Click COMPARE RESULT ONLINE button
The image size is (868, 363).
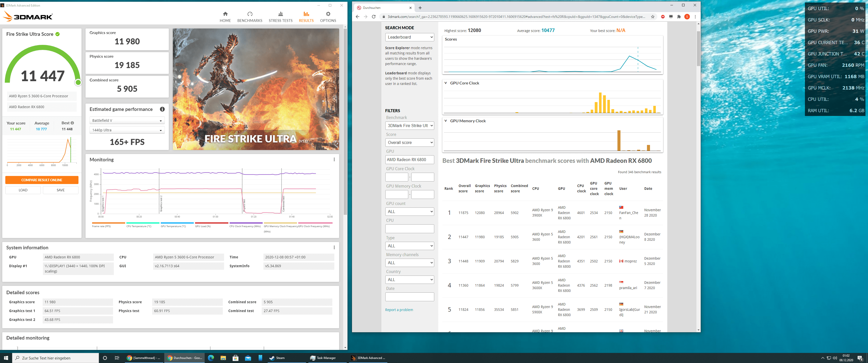point(42,180)
